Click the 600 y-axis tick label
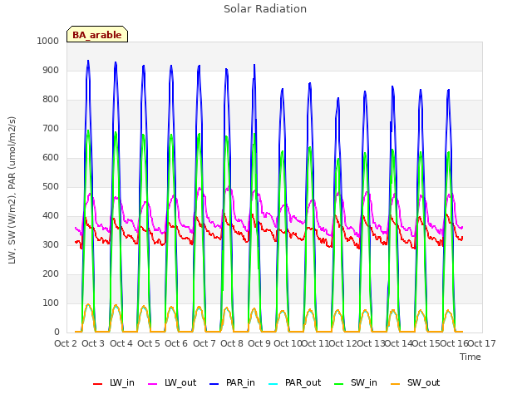 (51, 157)
